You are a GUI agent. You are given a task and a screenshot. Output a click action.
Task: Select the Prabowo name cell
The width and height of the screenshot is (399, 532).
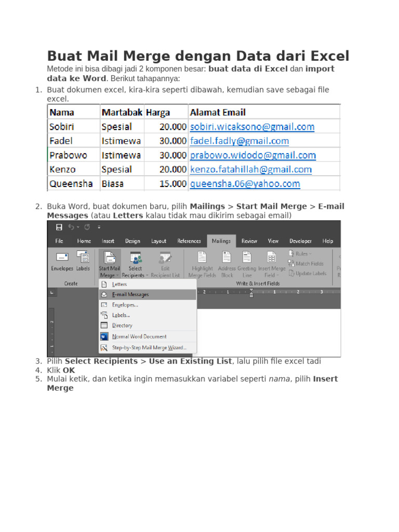(74, 155)
